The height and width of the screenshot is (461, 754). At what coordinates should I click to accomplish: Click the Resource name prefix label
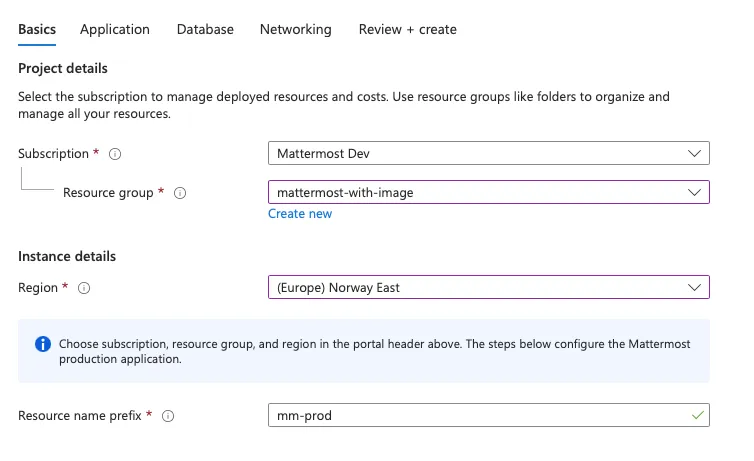click(80, 415)
